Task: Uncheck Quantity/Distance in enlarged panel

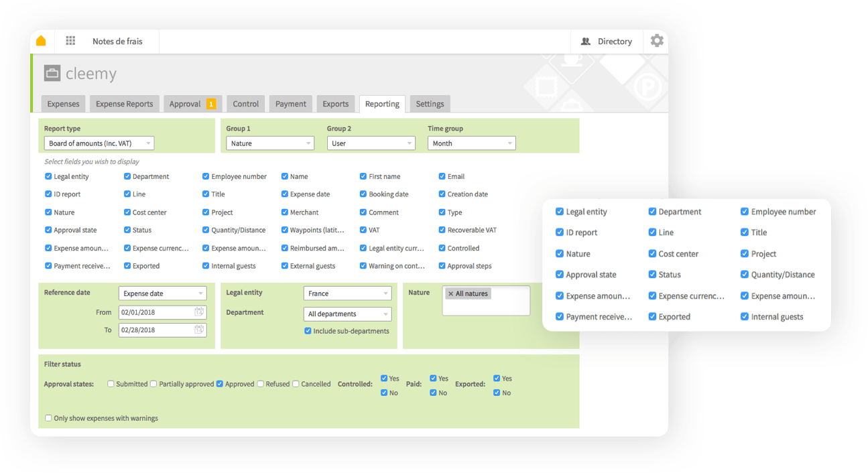Action: [745, 275]
